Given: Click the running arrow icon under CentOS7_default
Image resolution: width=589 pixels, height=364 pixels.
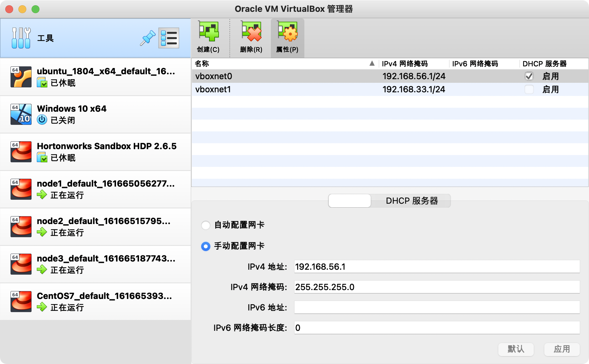Looking at the screenshot, I should pos(42,307).
